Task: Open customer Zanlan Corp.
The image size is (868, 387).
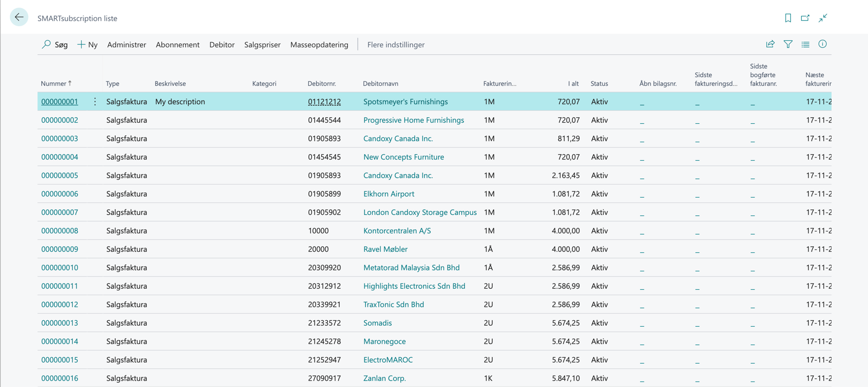Action: [x=384, y=378]
